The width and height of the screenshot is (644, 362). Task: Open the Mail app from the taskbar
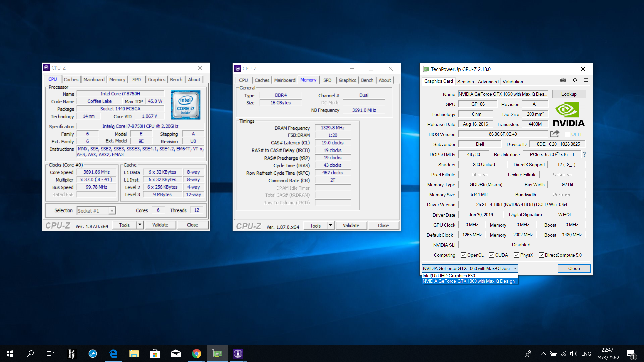pyautogui.click(x=175, y=353)
